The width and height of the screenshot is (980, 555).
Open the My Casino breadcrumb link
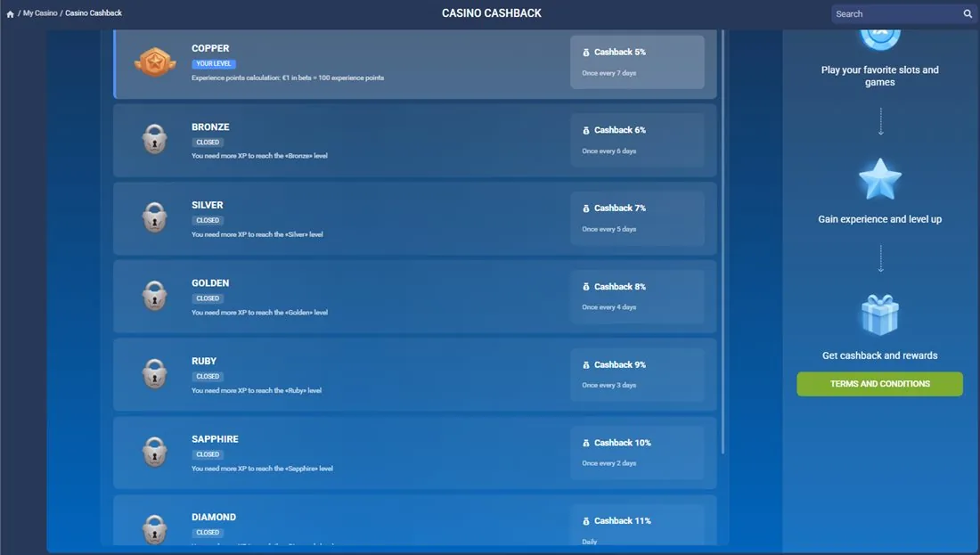(40, 13)
